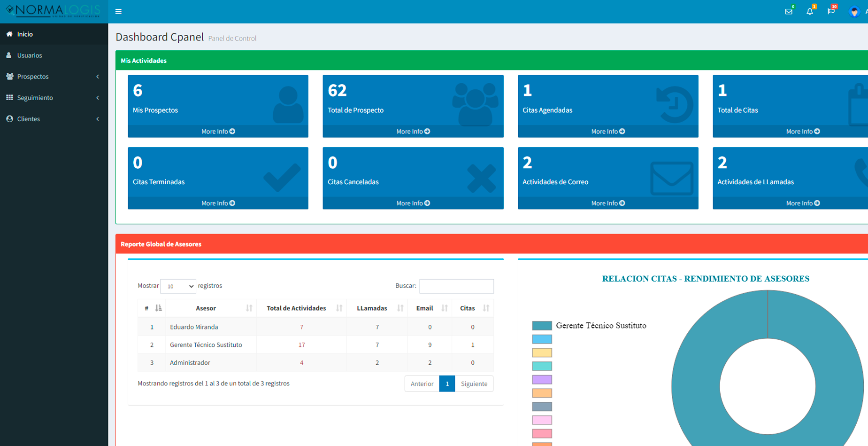Select Usuarios in the sidebar
Screen dimensions: 868x446
[x=30, y=55]
